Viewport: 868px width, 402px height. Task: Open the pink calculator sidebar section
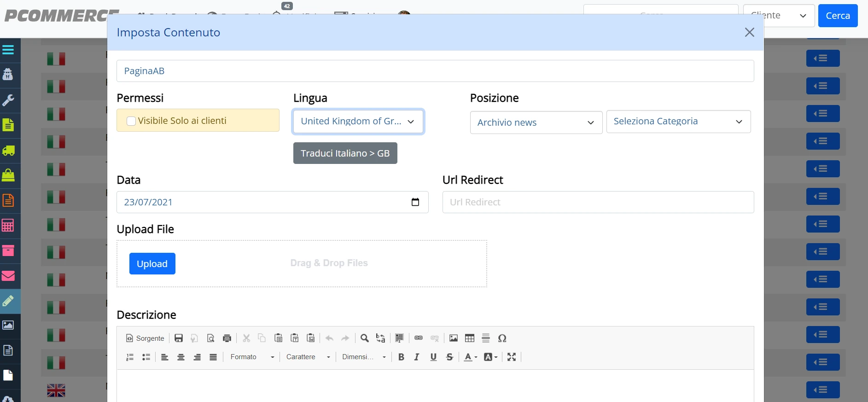(8, 225)
